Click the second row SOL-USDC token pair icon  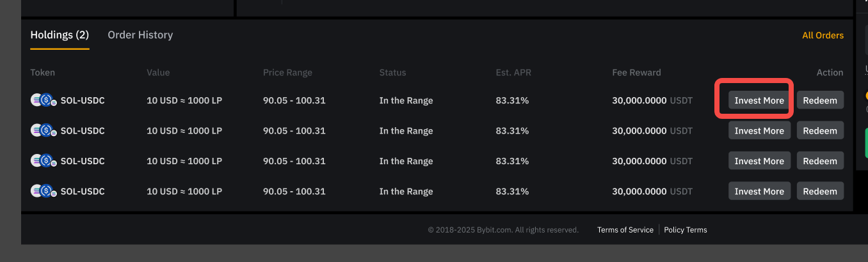tap(44, 130)
